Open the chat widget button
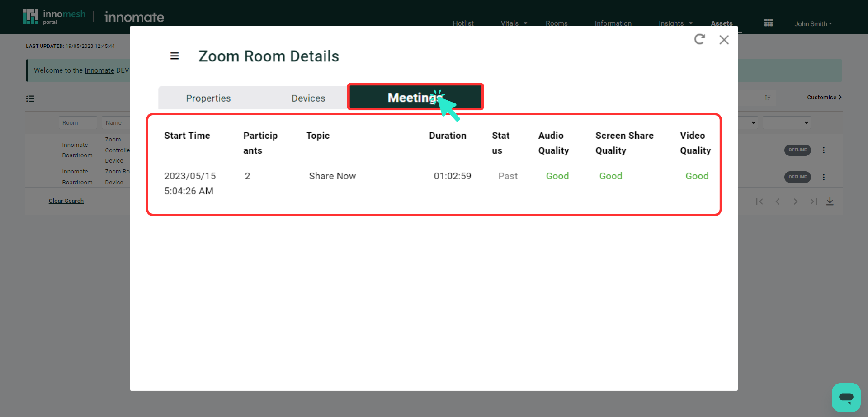This screenshot has height=417, width=868. tap(846, 398)
